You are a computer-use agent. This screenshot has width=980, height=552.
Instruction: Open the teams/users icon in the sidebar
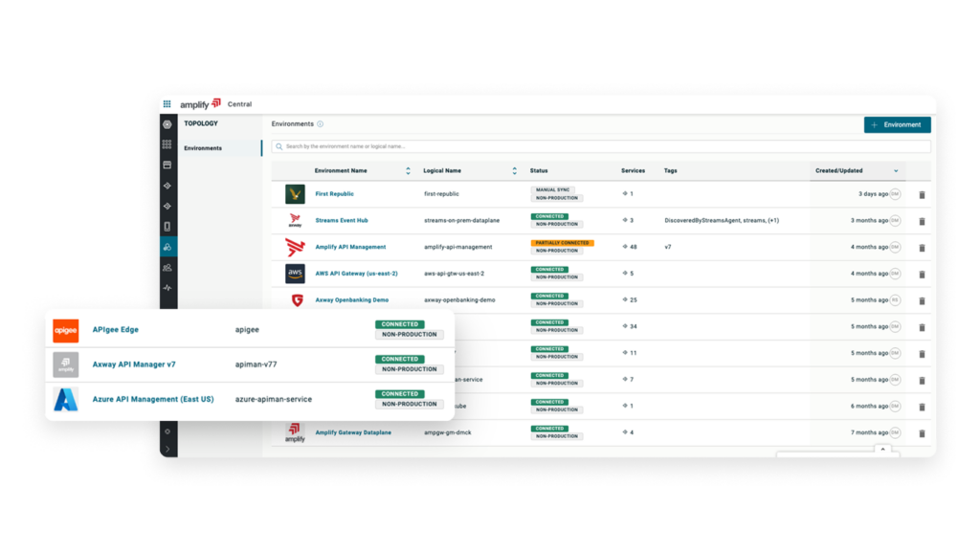click(167, 268)
